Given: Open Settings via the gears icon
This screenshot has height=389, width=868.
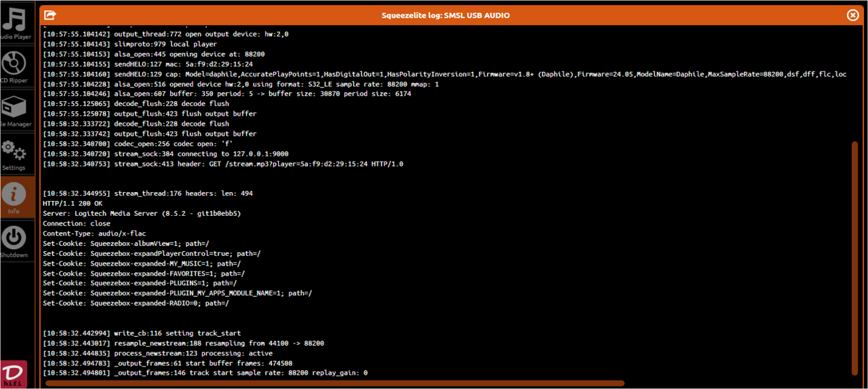Looking at the screenshot, I should (x=13, y=151).
